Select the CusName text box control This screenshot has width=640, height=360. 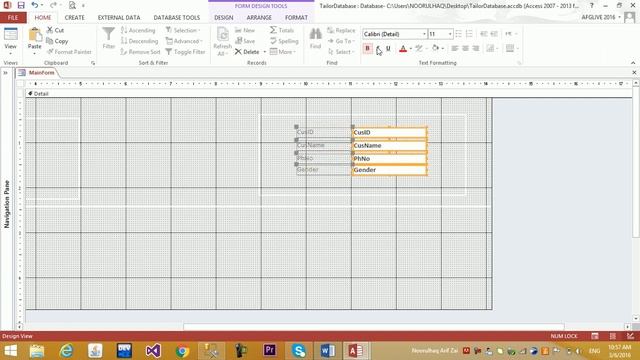389,145
